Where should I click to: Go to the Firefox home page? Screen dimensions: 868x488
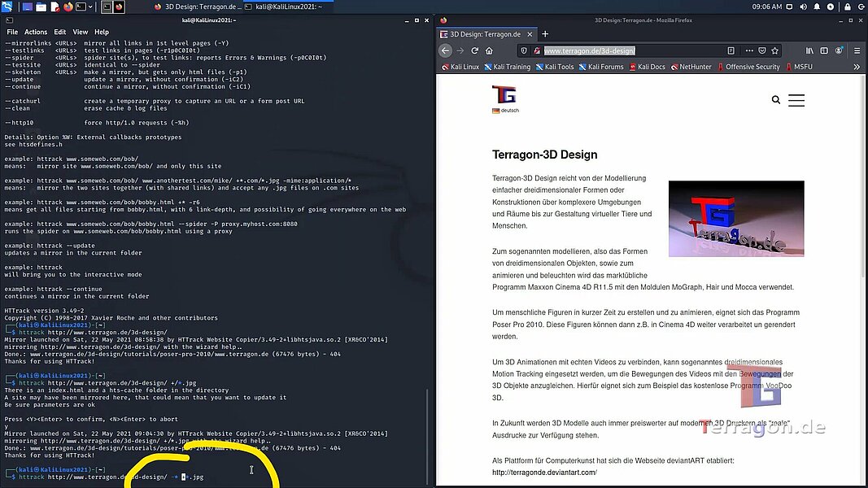(x=489, y=51)
